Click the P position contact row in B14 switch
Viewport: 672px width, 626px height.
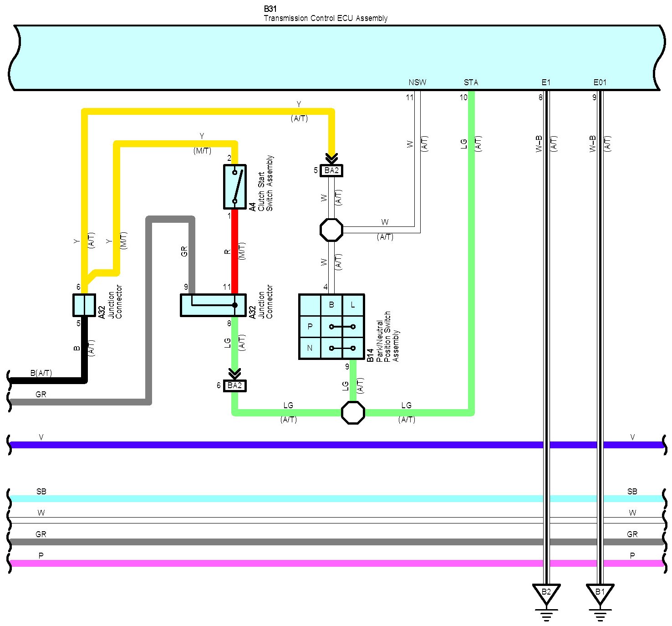click(x=342, y=327)
